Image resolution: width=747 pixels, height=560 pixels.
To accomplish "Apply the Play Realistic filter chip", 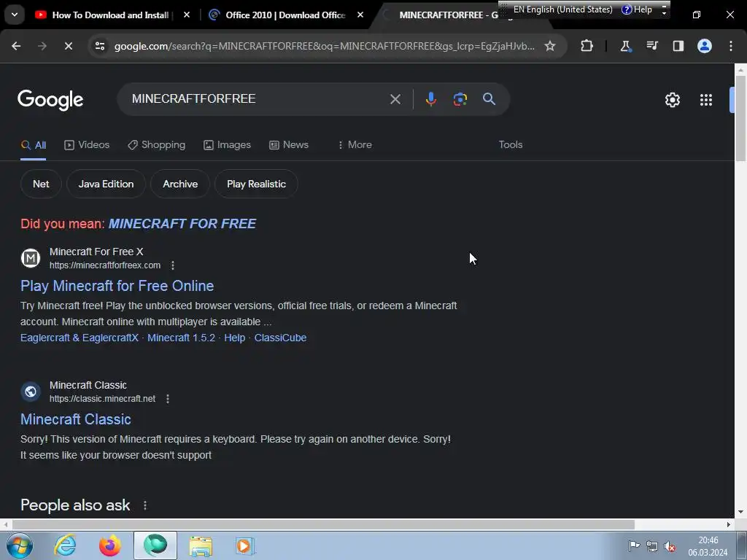I will click(256, 184).
